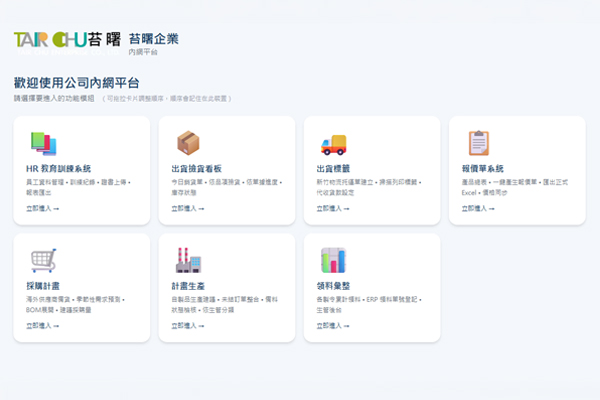Click the 領料彙整 description mentioning ERP
The image size is (600, 400).
coord(369,304)
